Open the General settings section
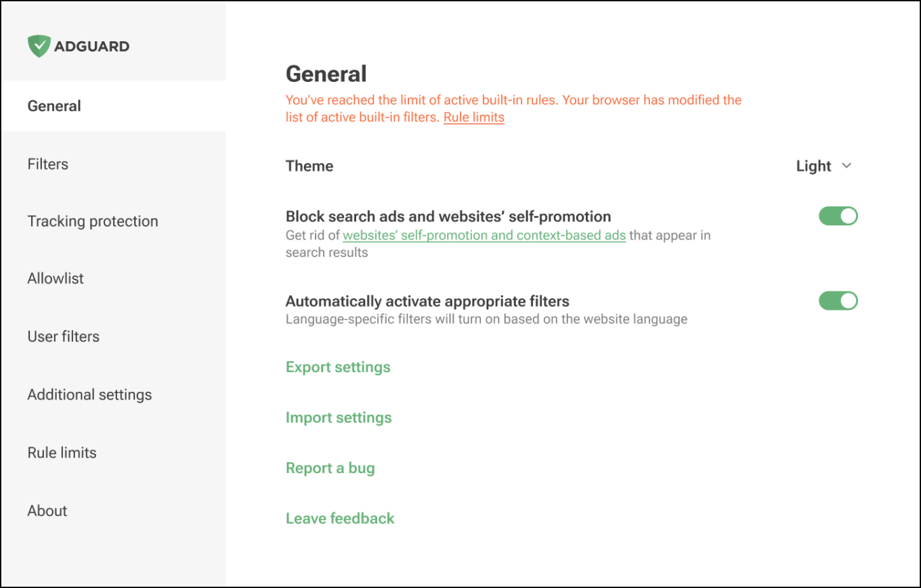 54,106
